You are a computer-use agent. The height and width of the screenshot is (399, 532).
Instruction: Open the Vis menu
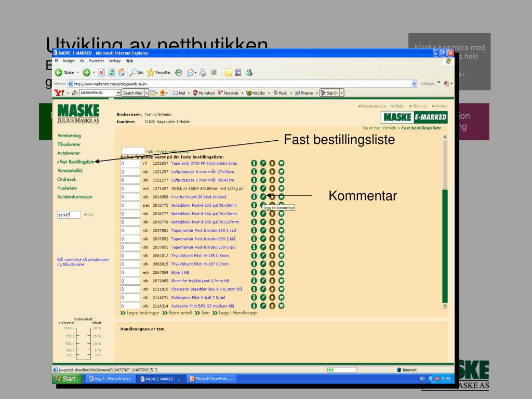pos(82,61)
